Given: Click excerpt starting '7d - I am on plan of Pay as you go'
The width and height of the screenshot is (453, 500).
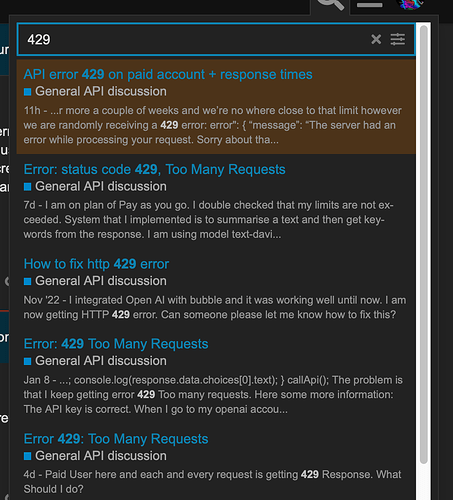Looking at the screenshot, I should (208, 220).
